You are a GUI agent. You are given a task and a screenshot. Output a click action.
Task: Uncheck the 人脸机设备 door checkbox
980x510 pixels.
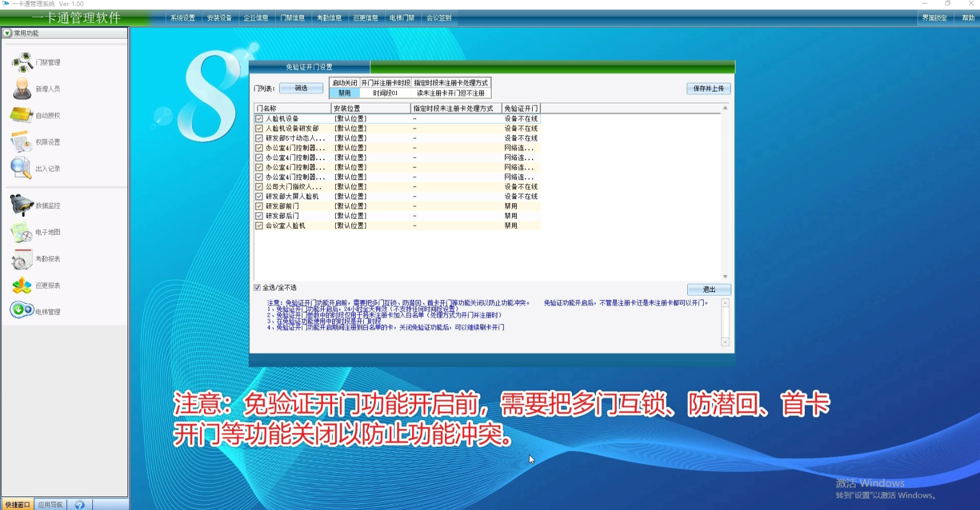pyautogui.click(x=259, y=119)
